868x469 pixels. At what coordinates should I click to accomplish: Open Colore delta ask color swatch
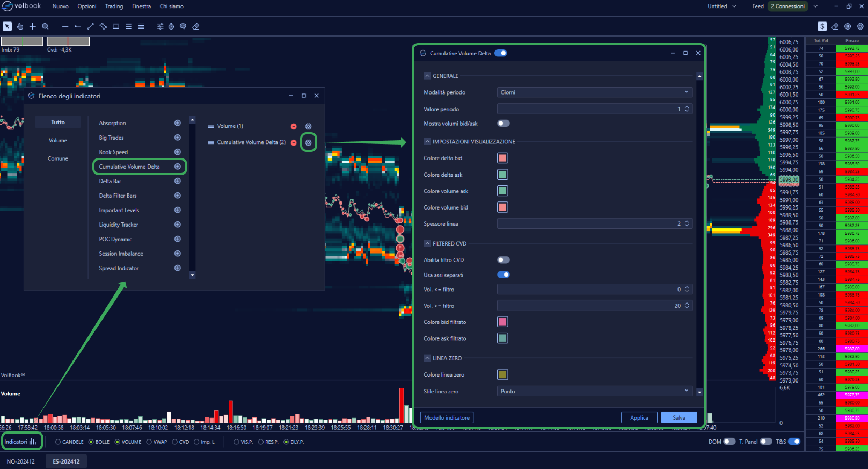(502, 175)
